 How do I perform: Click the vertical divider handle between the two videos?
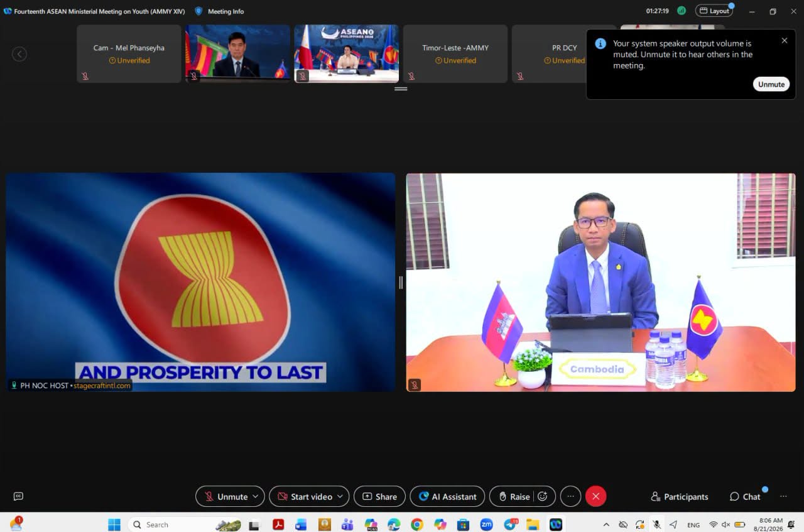[x=401, y=283]
